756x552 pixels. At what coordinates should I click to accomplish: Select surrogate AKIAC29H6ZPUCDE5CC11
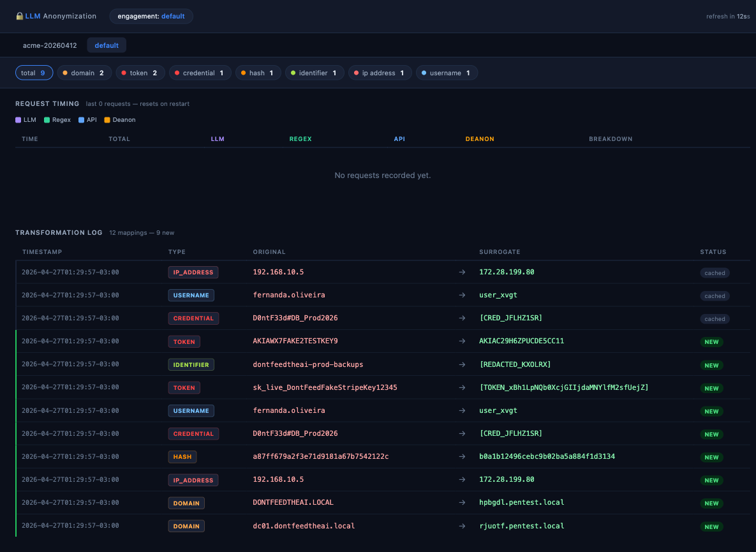click(x=522, y=341)
